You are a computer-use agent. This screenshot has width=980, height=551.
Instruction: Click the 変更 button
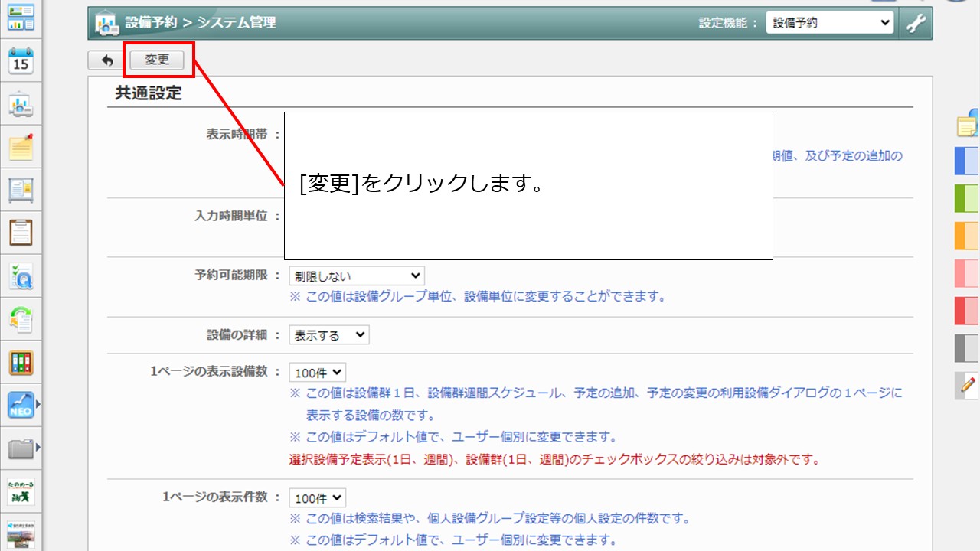tap(157, 60)
